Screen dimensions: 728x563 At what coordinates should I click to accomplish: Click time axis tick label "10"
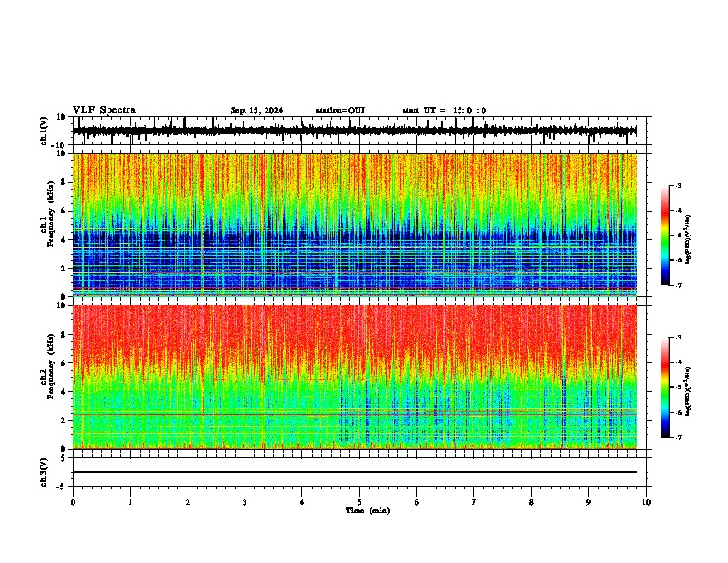click(646, 502)
